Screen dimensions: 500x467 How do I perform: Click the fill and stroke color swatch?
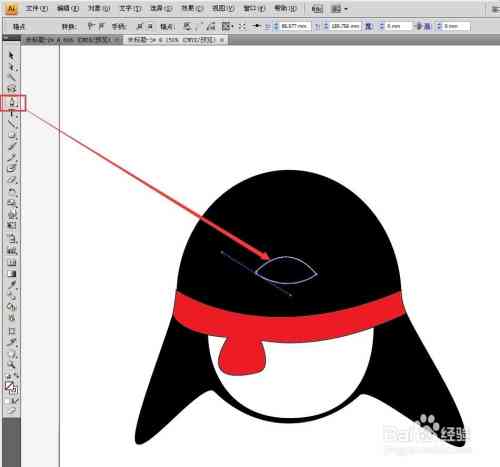(x=11, y=387)
